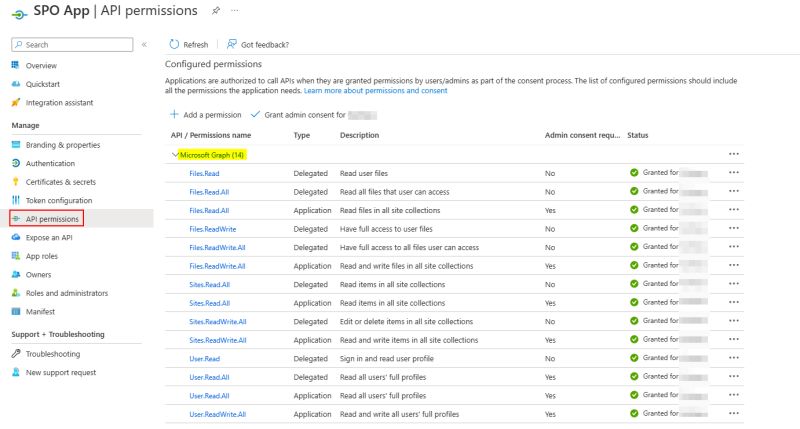Click the Overview icon in the sidebar

[16, 65]
